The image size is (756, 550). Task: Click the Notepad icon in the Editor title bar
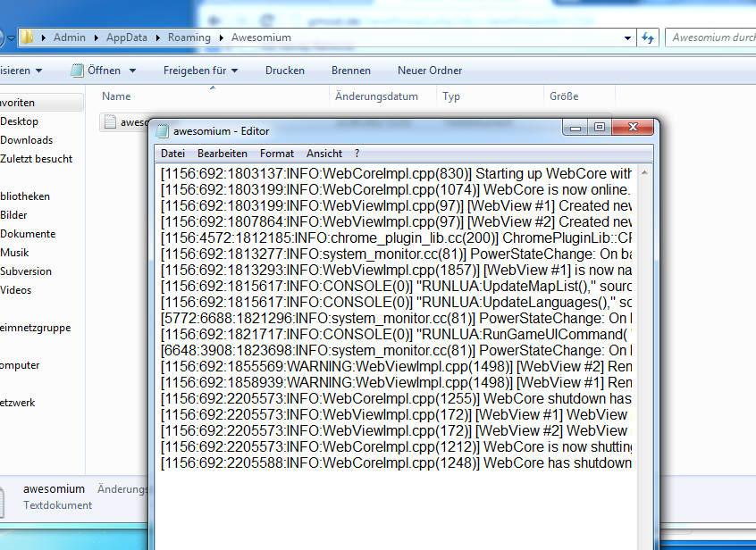coord(162,131)
